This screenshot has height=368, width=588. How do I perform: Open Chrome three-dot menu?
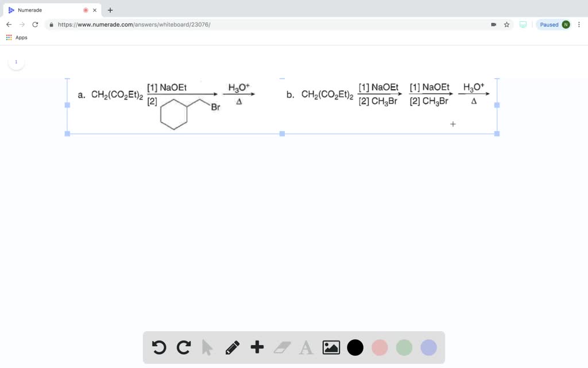tap(579, 24)
